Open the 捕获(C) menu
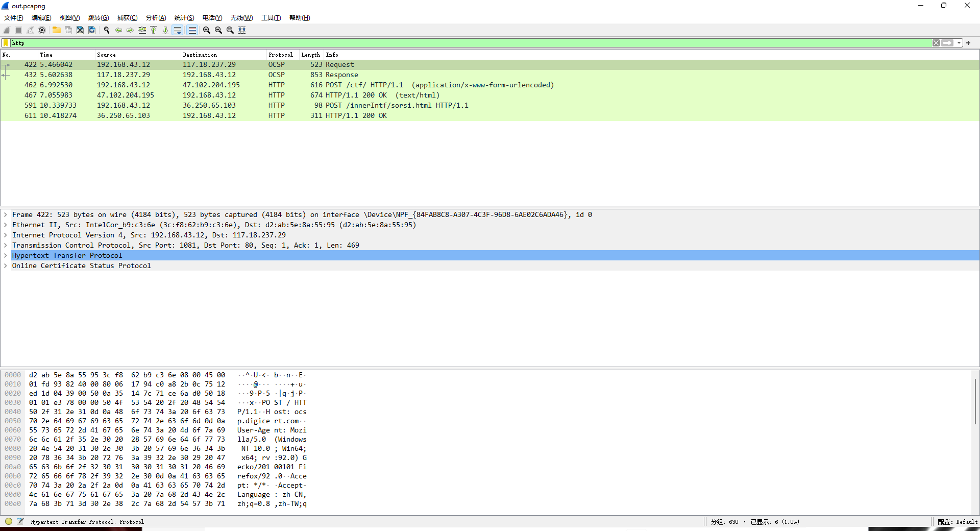 click(x=127, y=18)
